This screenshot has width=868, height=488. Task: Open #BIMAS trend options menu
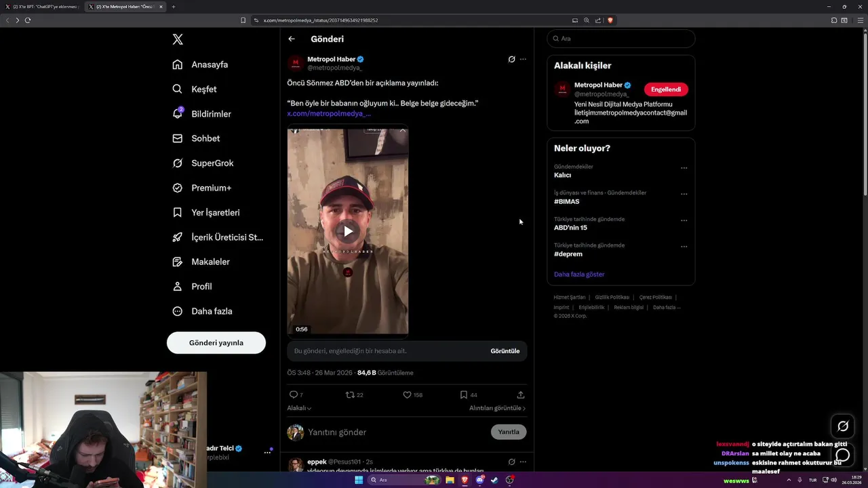click(x=684, y=194)
